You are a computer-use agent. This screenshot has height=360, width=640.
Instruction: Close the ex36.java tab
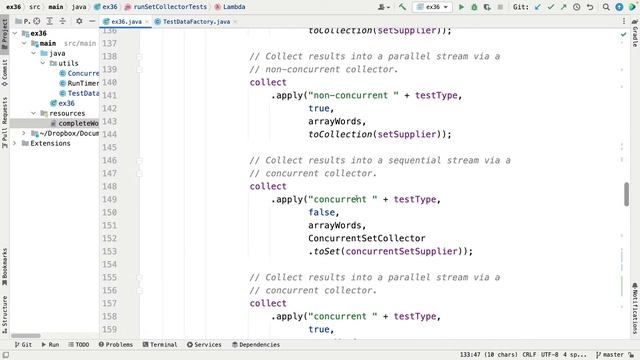point(147,22)
